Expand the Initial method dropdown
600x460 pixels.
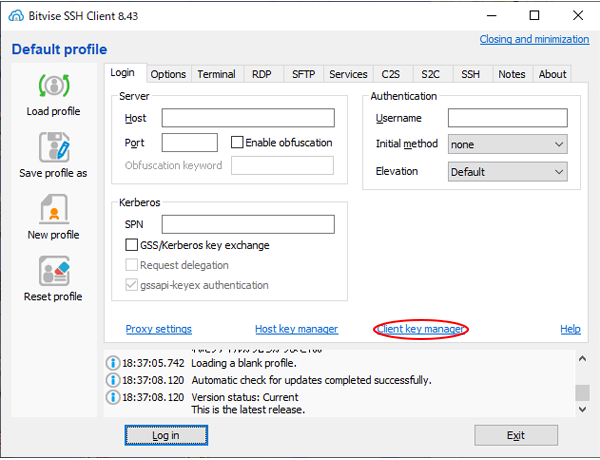[507, 144]
